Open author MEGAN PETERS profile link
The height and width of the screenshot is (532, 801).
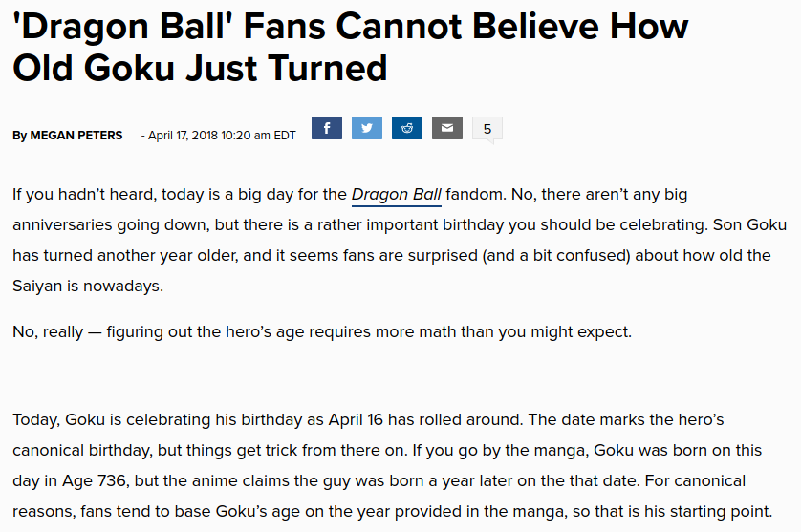pyautogui.click(x=76, y=136)
